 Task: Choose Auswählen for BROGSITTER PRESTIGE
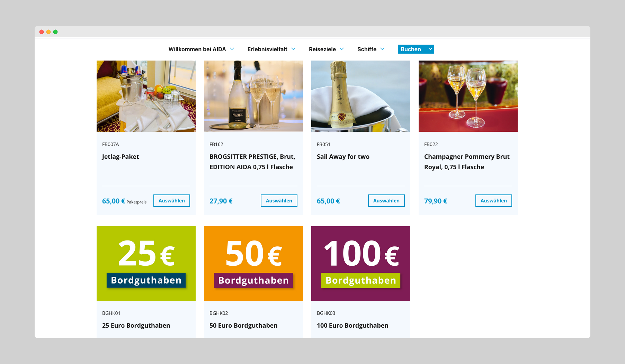pyautogui.click(x=279, y=201)
